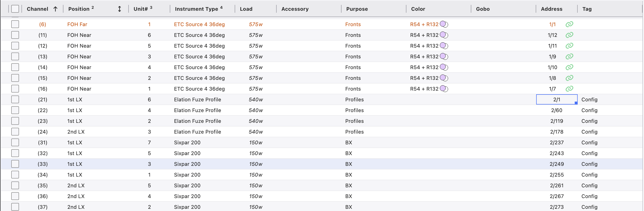Toggle Channel column sort direction arrow
Screen dimensions: 644x211
tap(56, 9)
